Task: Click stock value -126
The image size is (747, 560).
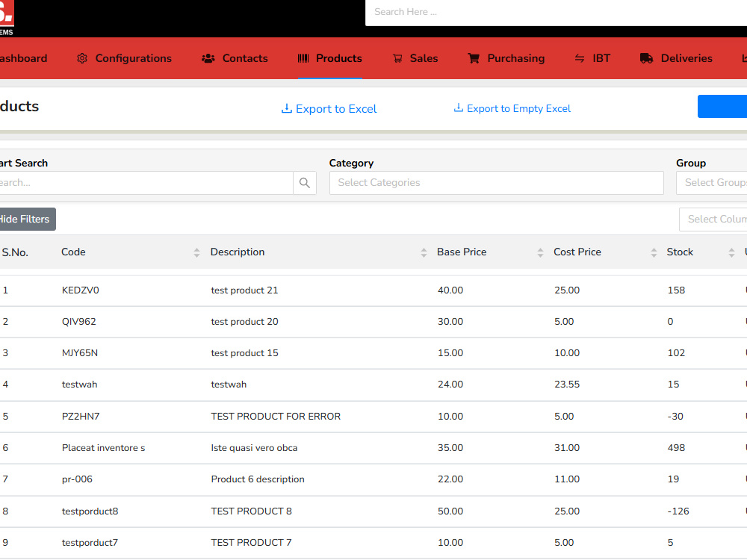Action: (678, 511)
